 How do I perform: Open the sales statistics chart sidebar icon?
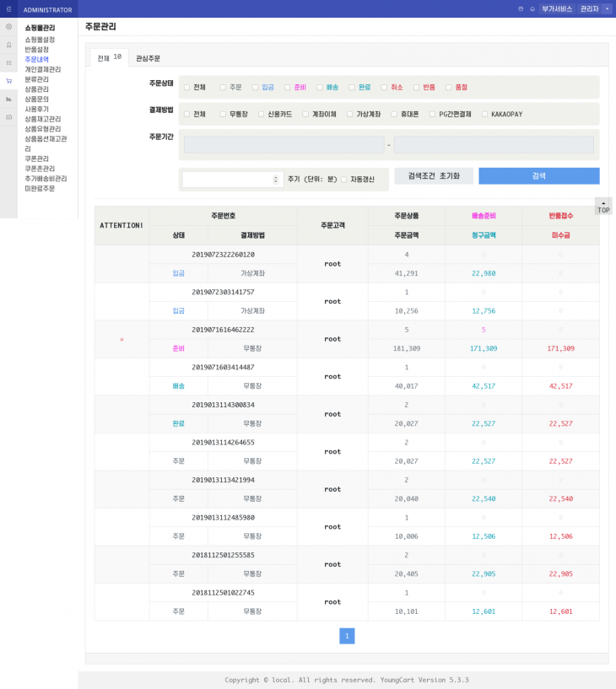click(x=8, y=99)
